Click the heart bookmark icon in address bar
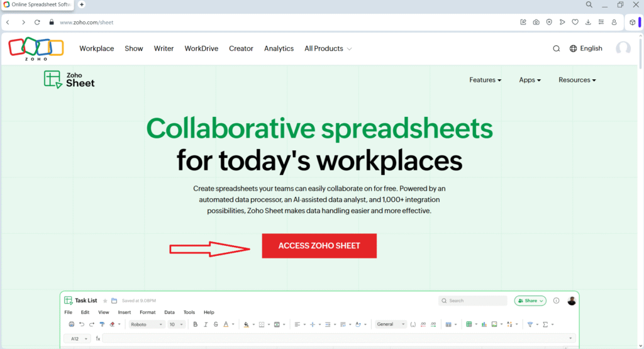 (575, 22)
